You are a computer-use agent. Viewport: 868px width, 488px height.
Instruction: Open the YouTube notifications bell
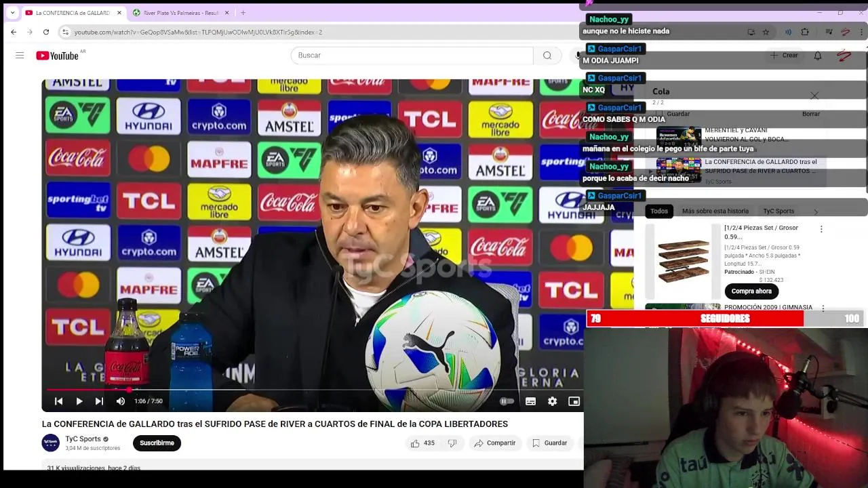coord(818,56)
